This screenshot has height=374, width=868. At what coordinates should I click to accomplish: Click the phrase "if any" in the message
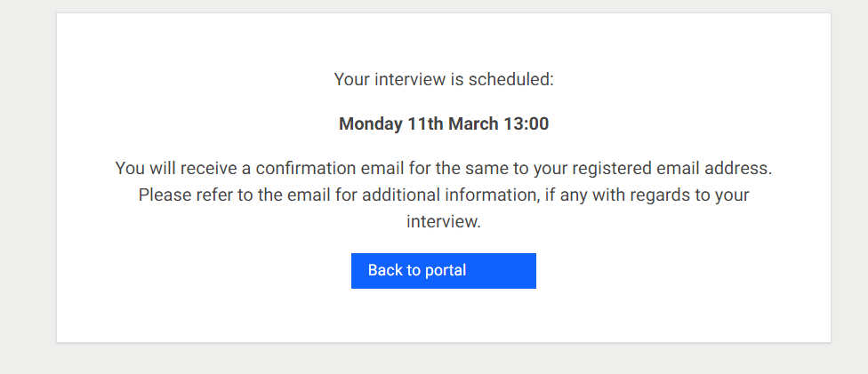pyautogui.click(x=567, y=195)
